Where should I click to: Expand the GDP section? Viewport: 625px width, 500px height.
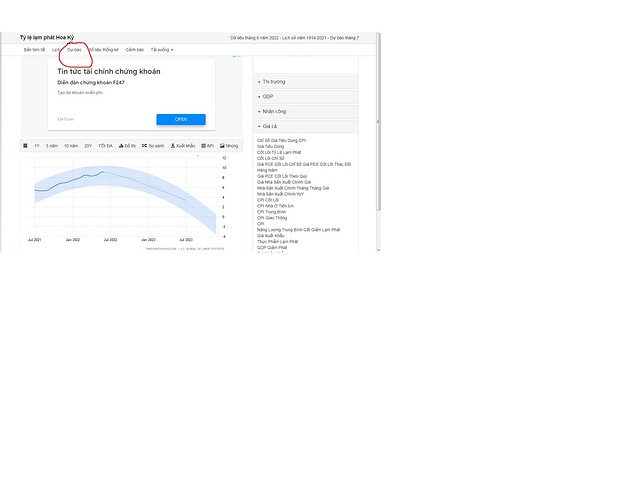[x=268, y=96]
